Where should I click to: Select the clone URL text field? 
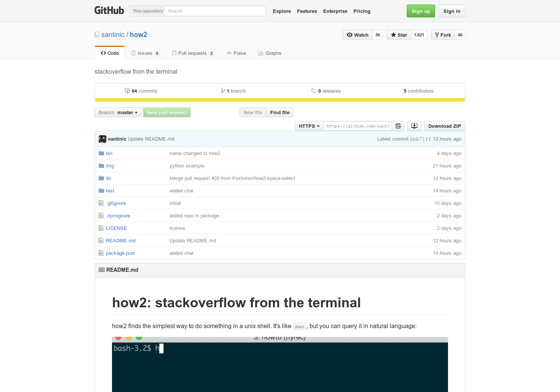pos(358,126)
